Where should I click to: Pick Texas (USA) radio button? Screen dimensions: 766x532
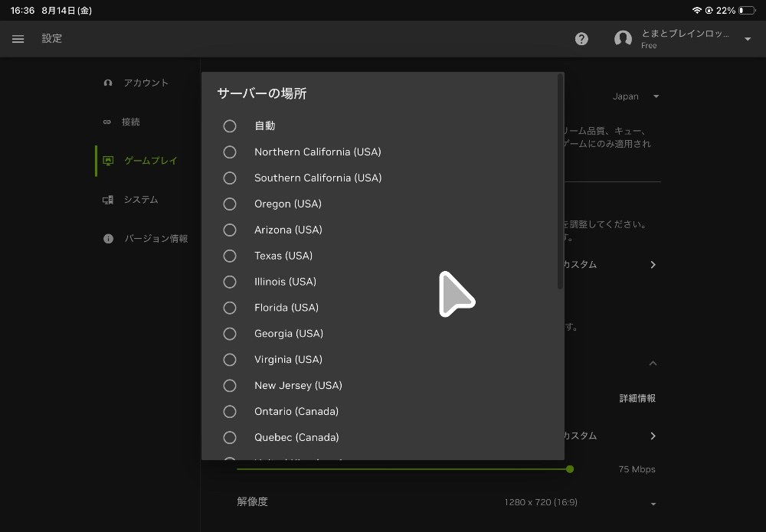click(x=230, y=255)
